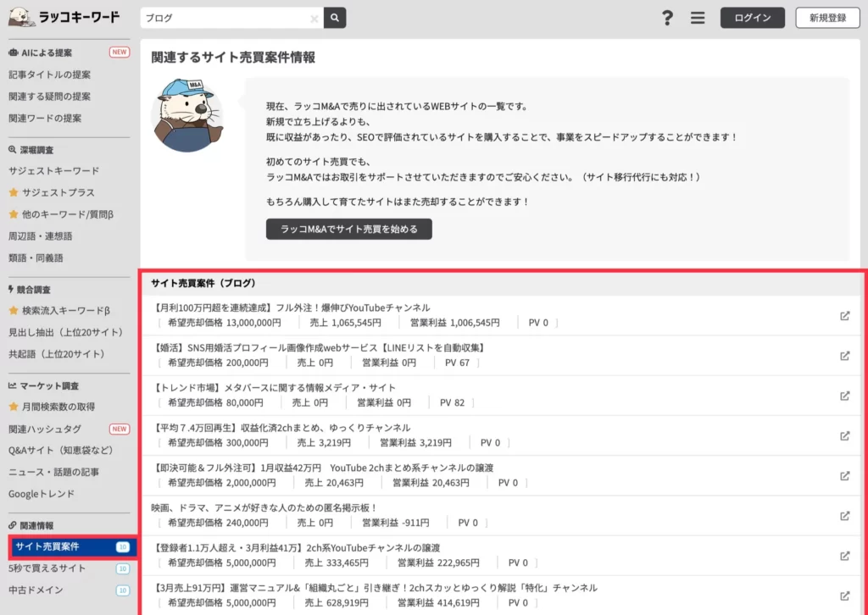The image size is (868, 615).
Task: Select ニュース・話題の記事 in sidebar
Action: coord(53,473)
